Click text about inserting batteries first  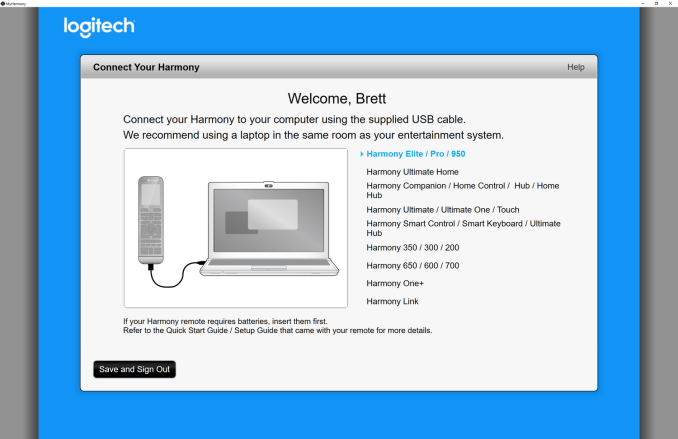[225, 321]
